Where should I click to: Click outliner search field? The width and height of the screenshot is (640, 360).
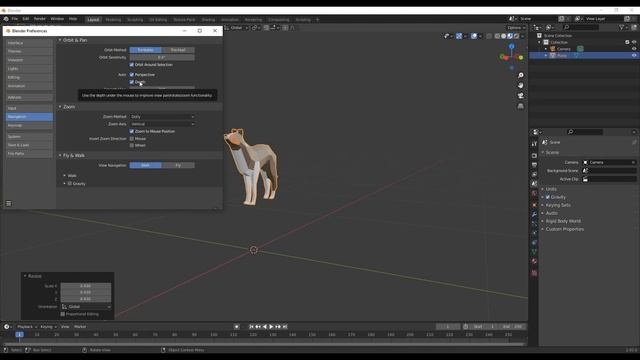click(x=580, y=27)
